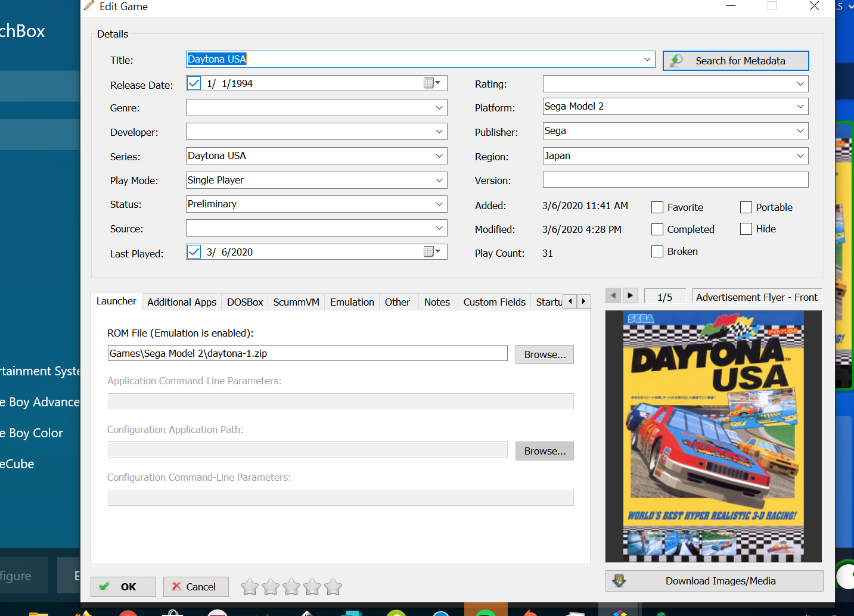854x616 pixels.
Task: Browse for the ROM file
Action: pos(545,354)
